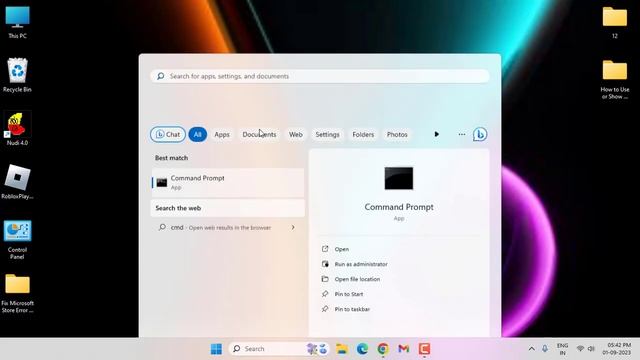Select the Photos filter tab
Viewport: 640px width, 360px height.
click(397, 134)
